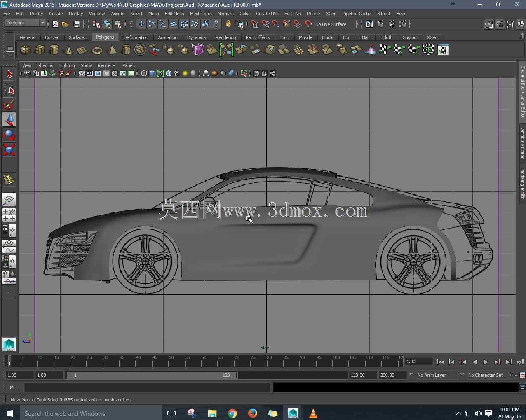Open the Mesh Tools menu

[x=201, y=14]
